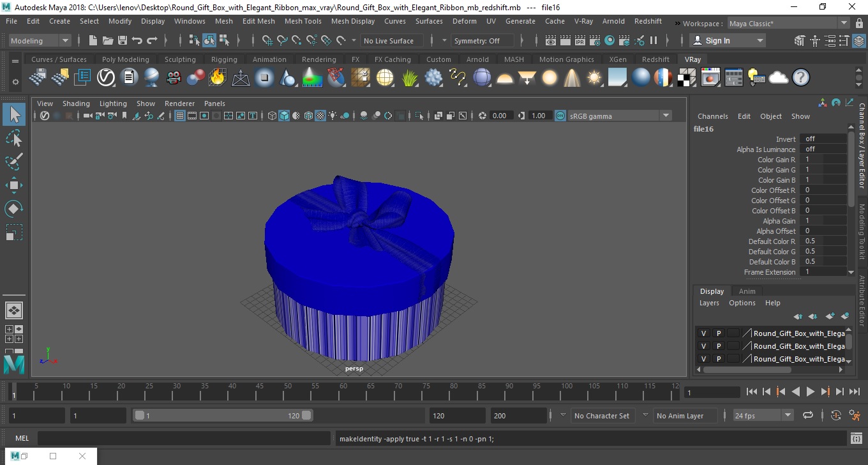Viewport: 868px width, 465px height.
Task: Open render settings clapperboard gear icon
Action: click(595, 40)
